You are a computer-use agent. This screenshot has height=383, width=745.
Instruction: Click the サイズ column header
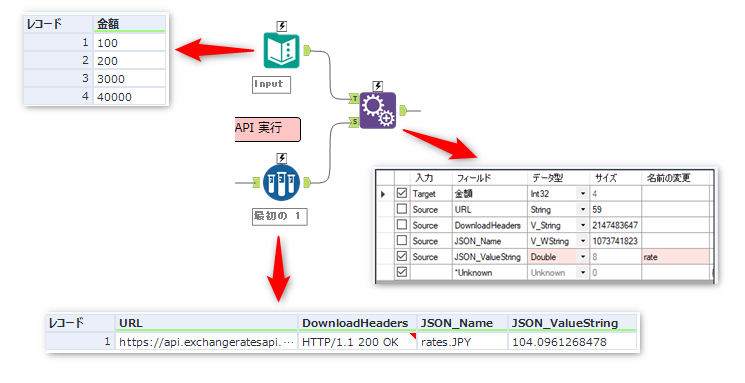(x=616, y=178)
